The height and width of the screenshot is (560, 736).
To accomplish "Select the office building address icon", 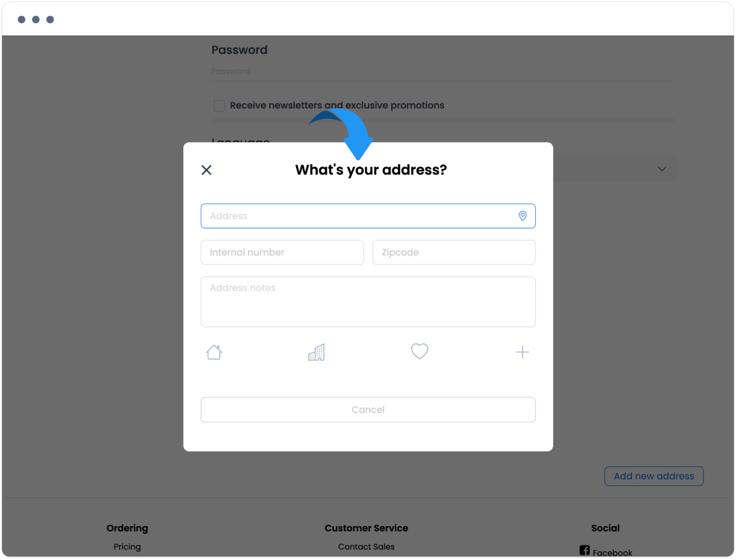I will click(317, 352).
